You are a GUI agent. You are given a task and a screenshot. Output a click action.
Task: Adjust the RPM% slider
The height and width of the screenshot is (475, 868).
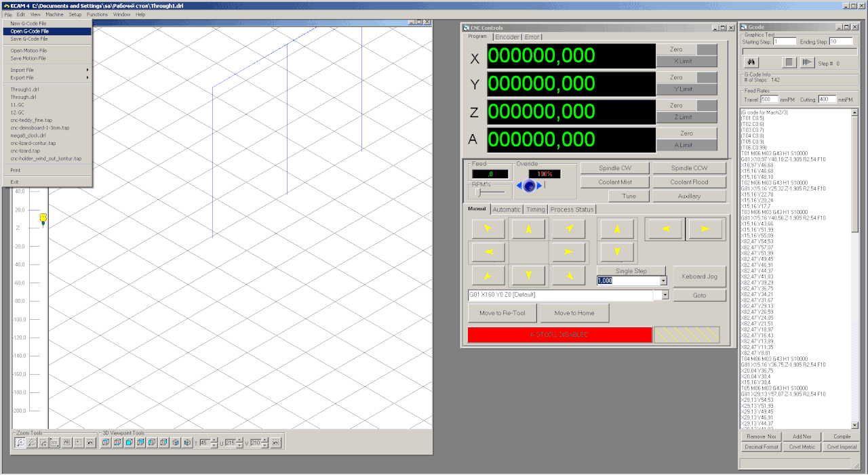(478, 193)
